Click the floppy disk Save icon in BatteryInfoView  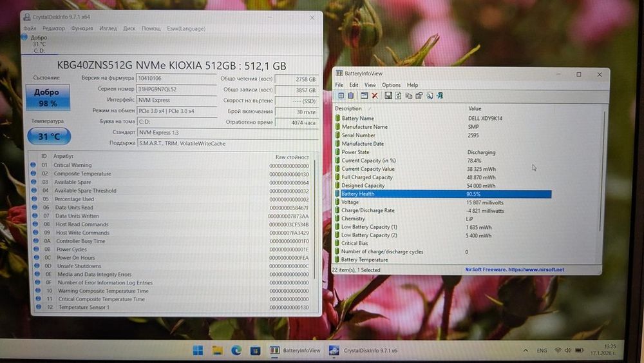tap(388, 96)
